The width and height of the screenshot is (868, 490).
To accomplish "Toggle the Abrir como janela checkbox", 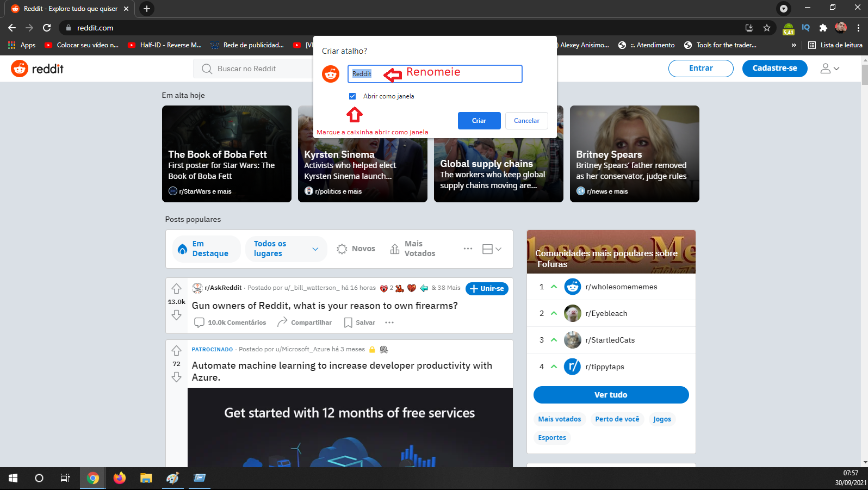I will tap(352, 96).
